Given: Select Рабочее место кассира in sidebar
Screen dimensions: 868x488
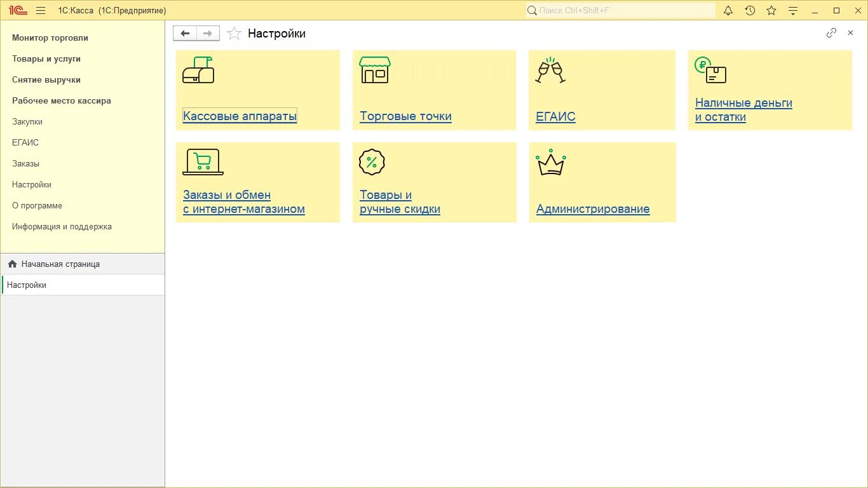Looking at the screenshot, I should pyautogui.click(x=62, y=101).
